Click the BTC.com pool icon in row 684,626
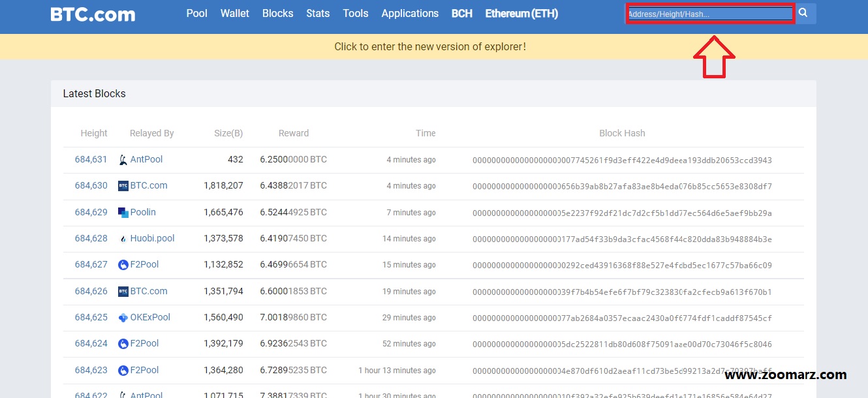The height and width of the screenshot is (398, 868). click(x=123, y=292)
